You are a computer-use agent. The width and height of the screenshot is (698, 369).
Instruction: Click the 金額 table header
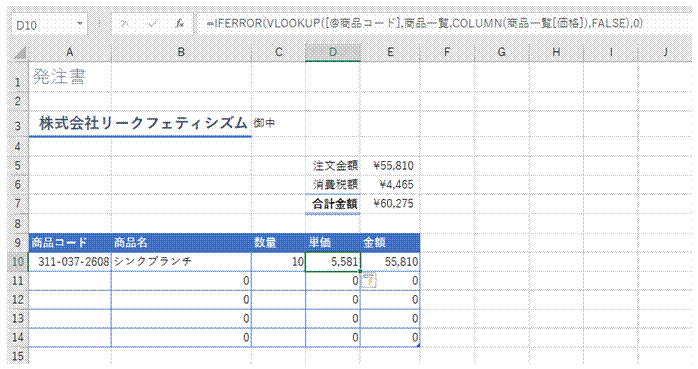tap(390, 243)
